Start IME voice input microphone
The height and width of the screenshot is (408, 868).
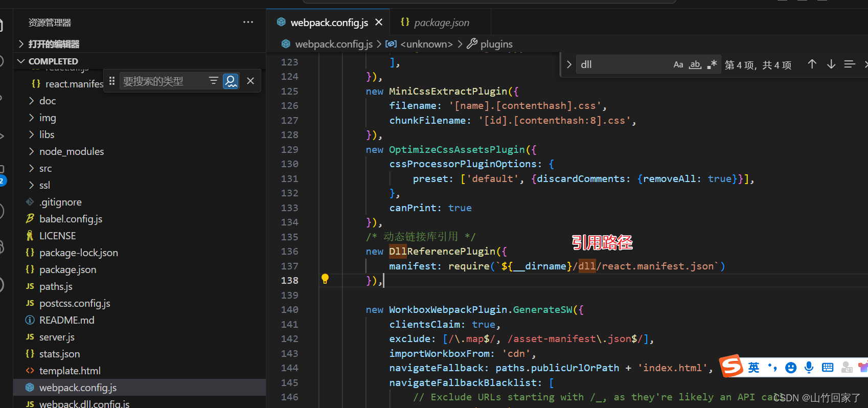(809, 368)
